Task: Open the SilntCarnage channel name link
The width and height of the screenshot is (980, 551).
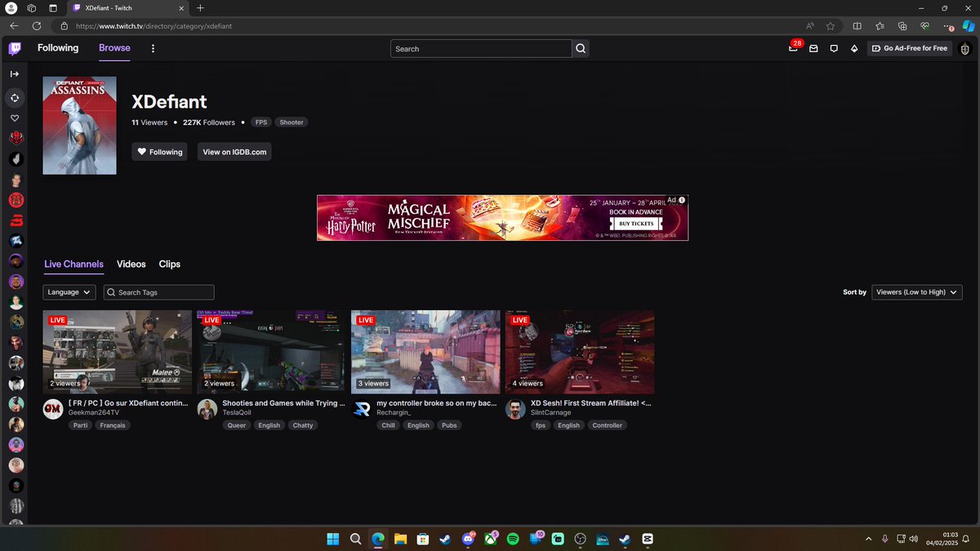Action: [553, 413]
